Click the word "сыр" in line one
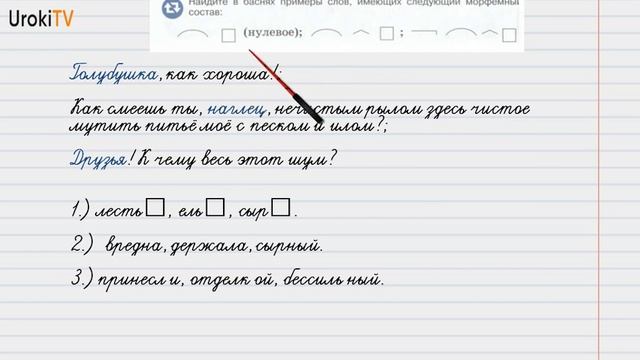 (253, 212)
